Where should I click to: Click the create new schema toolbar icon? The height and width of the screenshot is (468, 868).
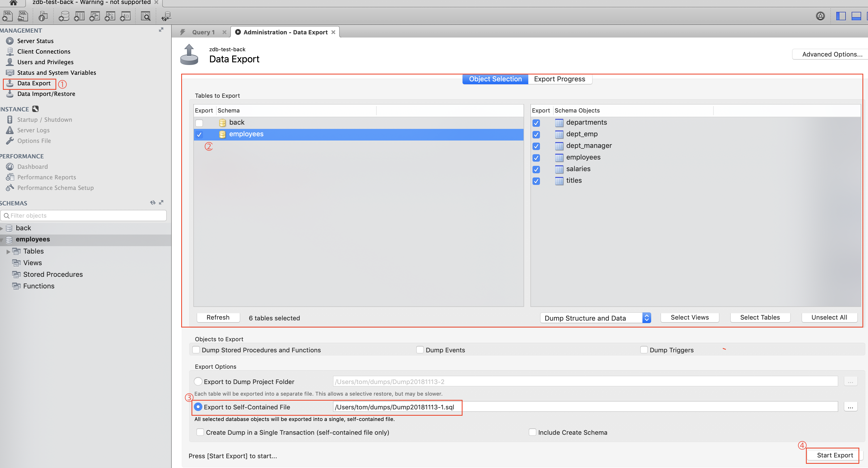64,16
